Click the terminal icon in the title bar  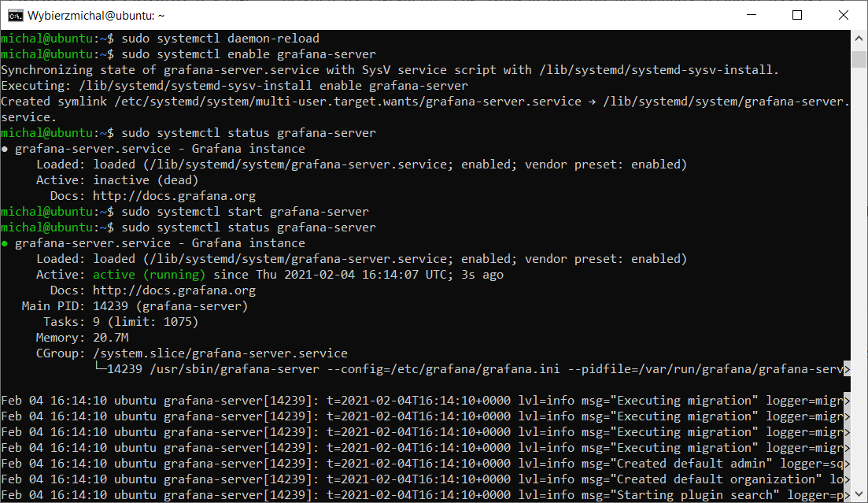coord(16,16)
